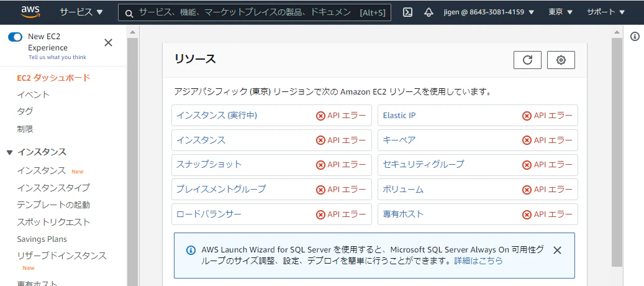
Task: Open the ボリューム resource link
Action: [x=403, y=190]
